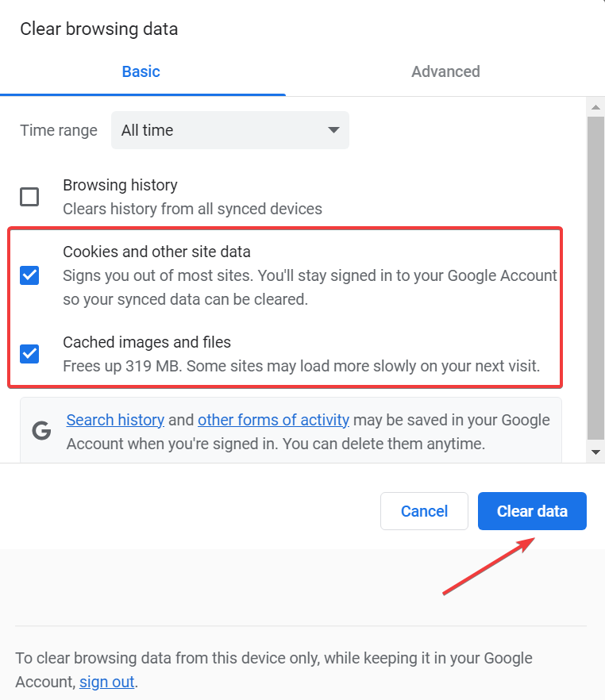Click the Google G logo icon

click(x=41, y=431)
